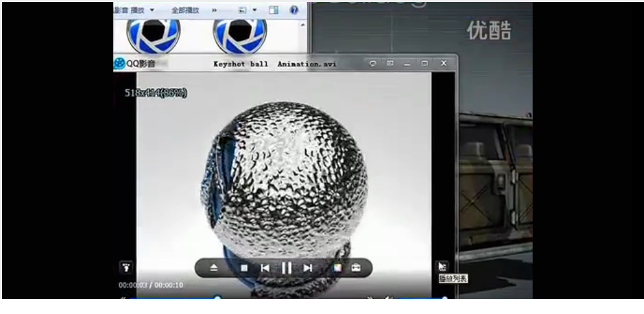The height and width of the screenshot is (314, 644).
Task: Open the QQ影音 toolbox briefcase icon
Action: 356,268
